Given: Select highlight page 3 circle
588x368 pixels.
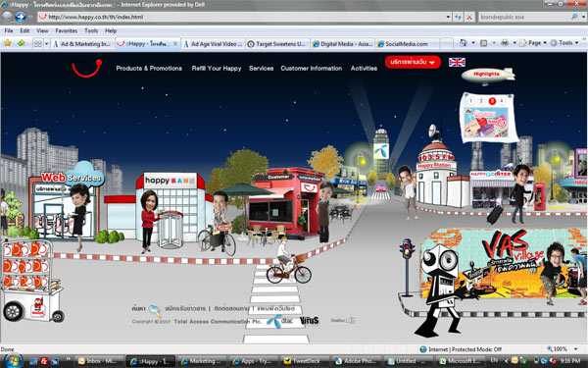Looking at the screenshot, I should coord(492,101).
